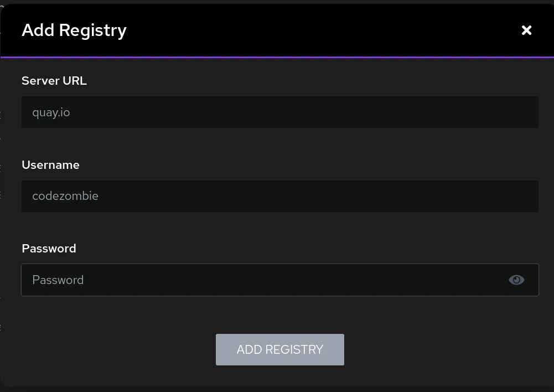This screenshot has width=554, height=392.
Task: Click the purple header divider line
Action: pos(277,57)
